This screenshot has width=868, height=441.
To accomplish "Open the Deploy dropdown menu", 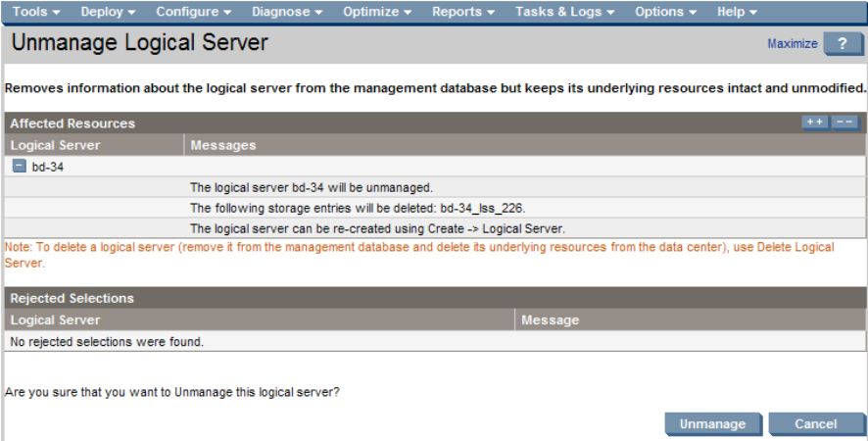I will [109, 12].
